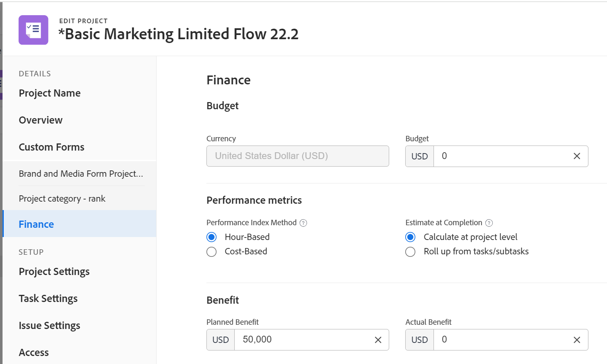This screenshot has width=607, height=364.
Task: Navigate to Task Settings
Action: click(x=48, y=299)
